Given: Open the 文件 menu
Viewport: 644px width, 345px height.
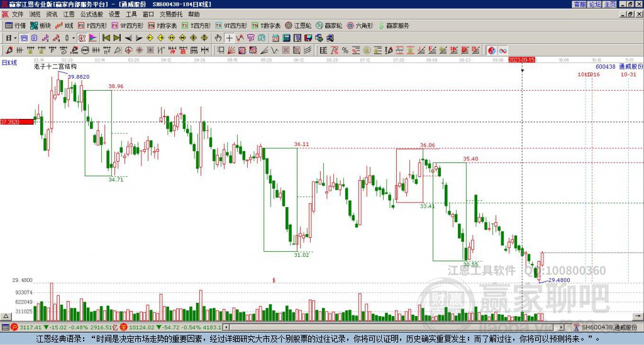Looking at the screenshot, I should [18, 14].
